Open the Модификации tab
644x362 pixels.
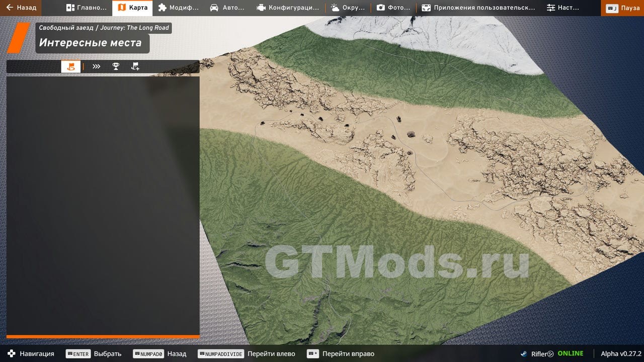click(x=178, y=8)
